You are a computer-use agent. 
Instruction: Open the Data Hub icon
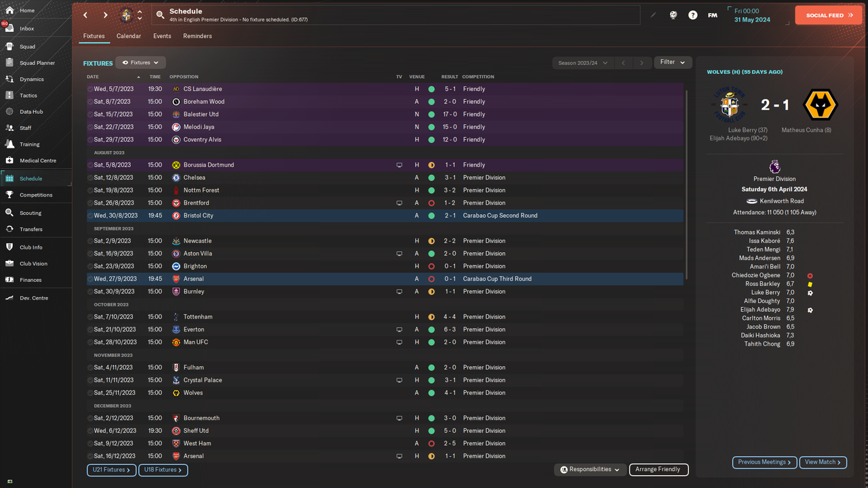click(9, 112)
